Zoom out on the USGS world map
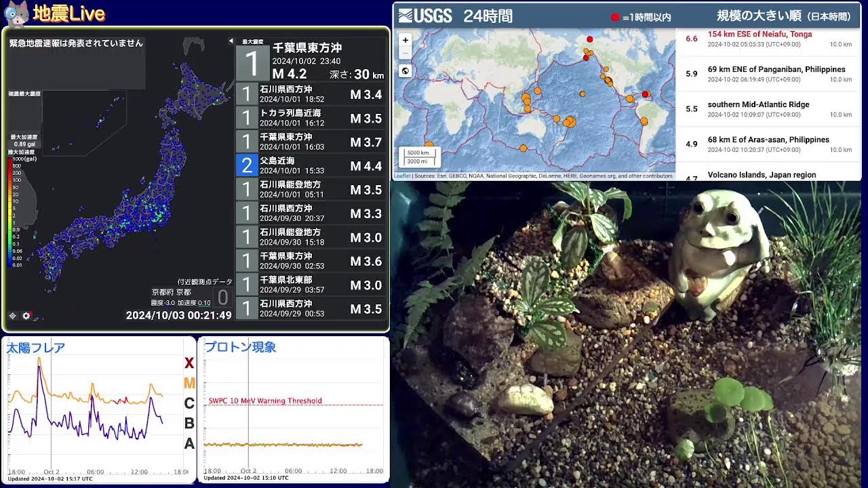868x488 pixels. (x=405, y=52)
